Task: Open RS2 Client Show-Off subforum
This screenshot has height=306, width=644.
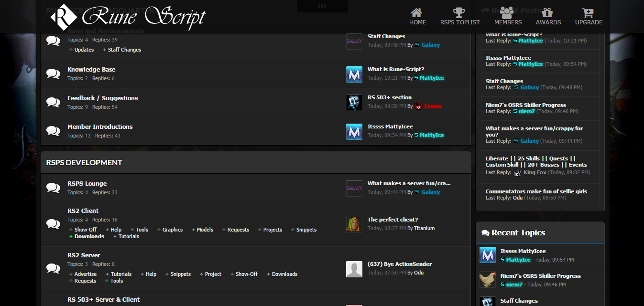Action: pyautogui.click(x=86, y=230)
